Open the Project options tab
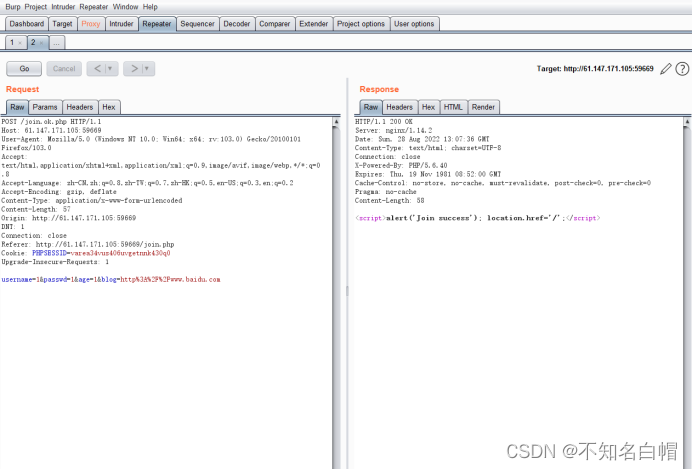This screenshot has height=470, width=692. pyautogui.click(x=361, y=24)
